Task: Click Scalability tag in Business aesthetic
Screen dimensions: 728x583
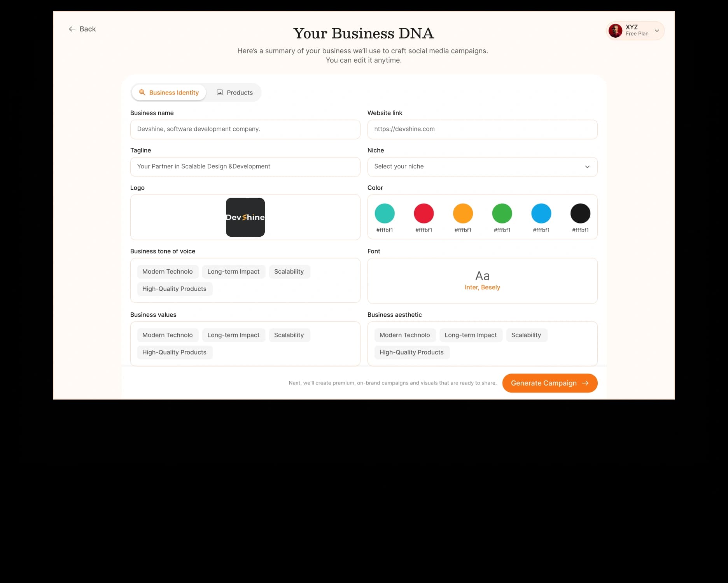Action: (x=526, y=335)
